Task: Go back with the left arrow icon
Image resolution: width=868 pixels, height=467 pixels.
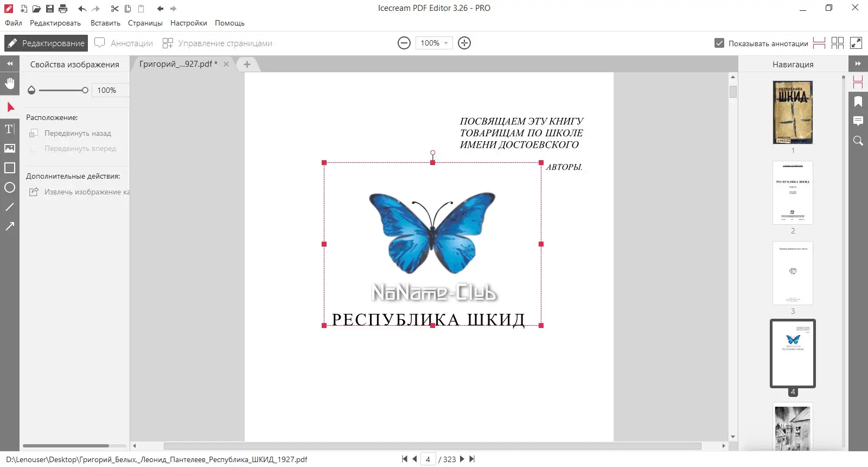Action: tap(160, 9)
